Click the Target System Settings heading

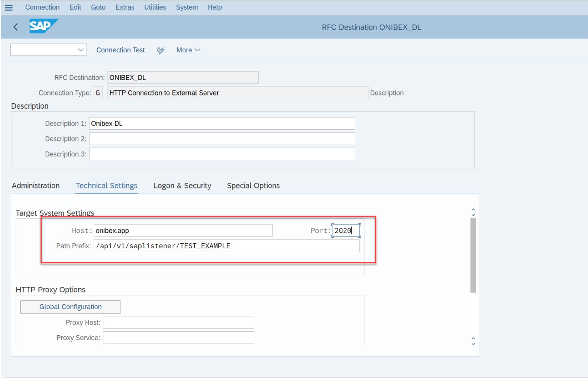(55, 213)
